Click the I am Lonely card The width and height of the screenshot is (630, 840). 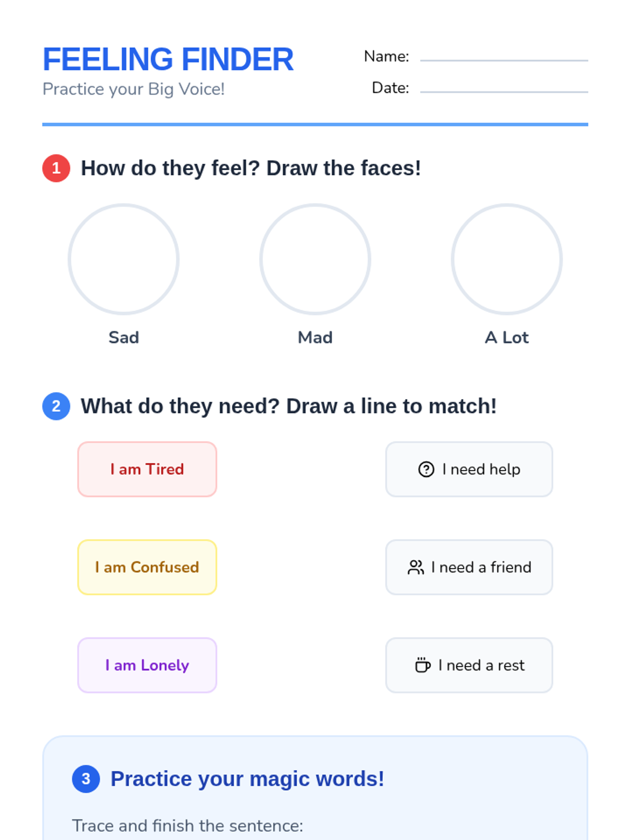[147, 665]
